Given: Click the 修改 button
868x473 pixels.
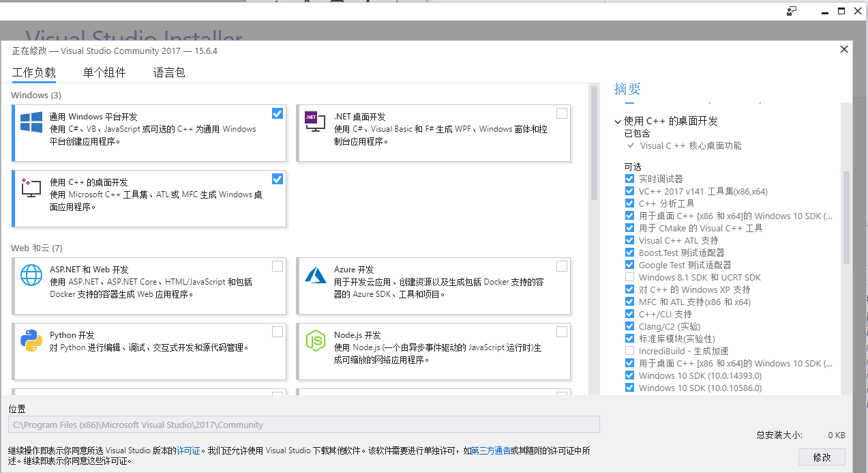Looking at the screenshot, I should (x=822, y=457).
